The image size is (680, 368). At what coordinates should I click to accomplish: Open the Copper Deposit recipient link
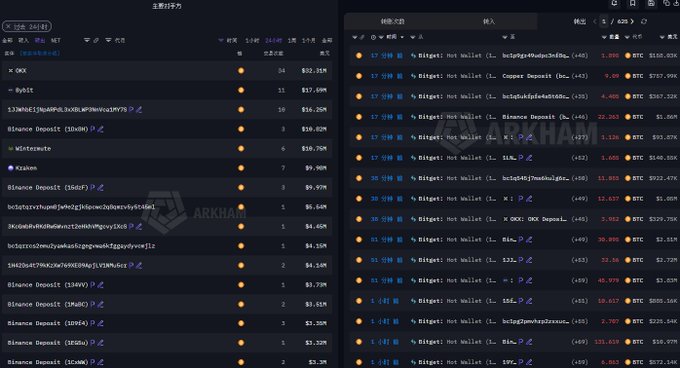[x=536, y=76]
